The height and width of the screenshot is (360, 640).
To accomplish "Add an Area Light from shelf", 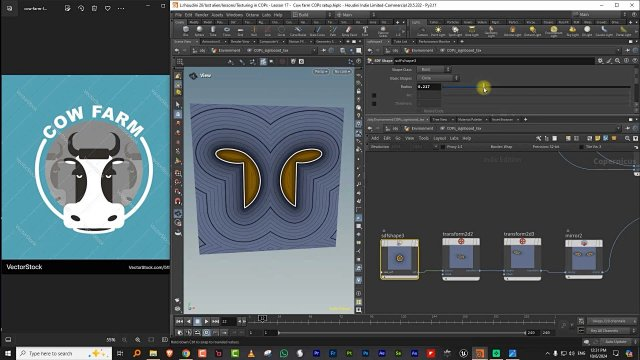I will tap(472, 31).
